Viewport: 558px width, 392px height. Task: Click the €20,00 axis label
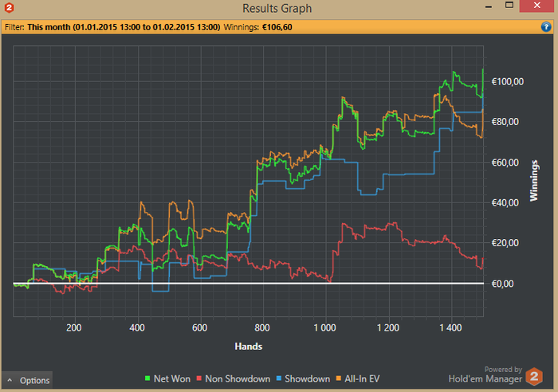pyautogui.click(x=505, y=243)
